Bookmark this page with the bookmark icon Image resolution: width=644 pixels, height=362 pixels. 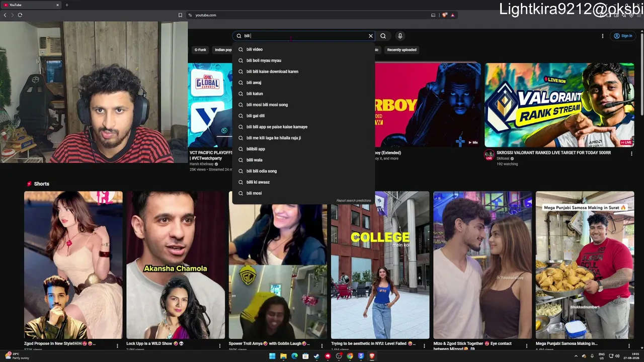tap(180, 15)
